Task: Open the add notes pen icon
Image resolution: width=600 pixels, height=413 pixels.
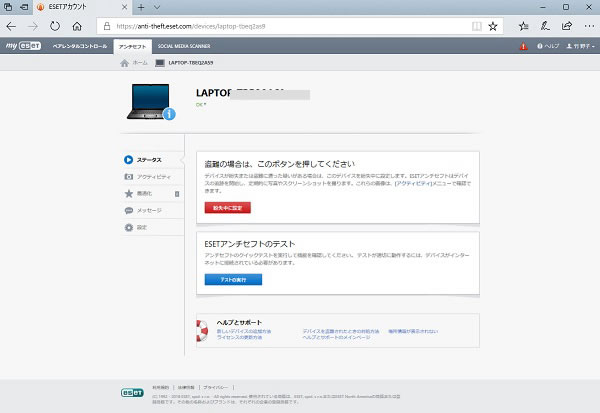Action: 545,26
